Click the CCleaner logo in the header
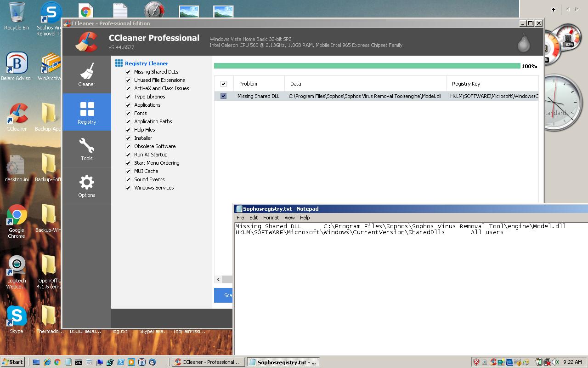588x368 pixels. tap(86, 42)
